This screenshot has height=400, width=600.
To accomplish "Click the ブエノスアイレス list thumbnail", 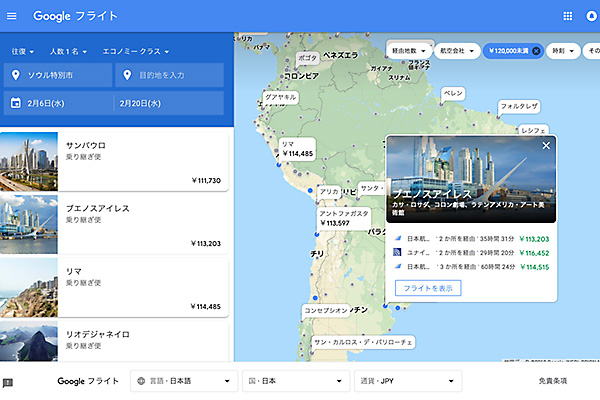I will point(29,224).
